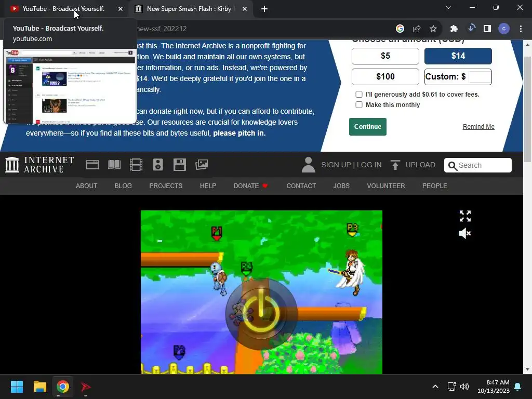
Task: Select the $14 donation amount
Action: [x=458, y=56]
